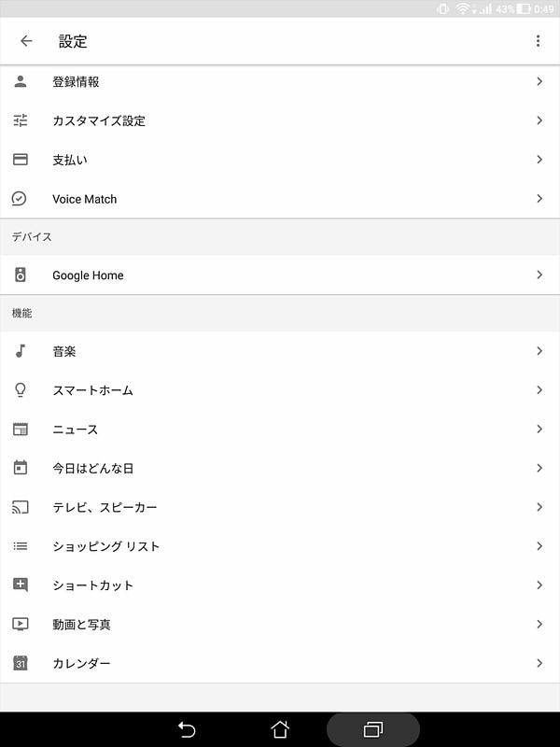The image size is (560, 747).
Task: Click the Google Home speaker icon
Action: click(x=20, y=275)
